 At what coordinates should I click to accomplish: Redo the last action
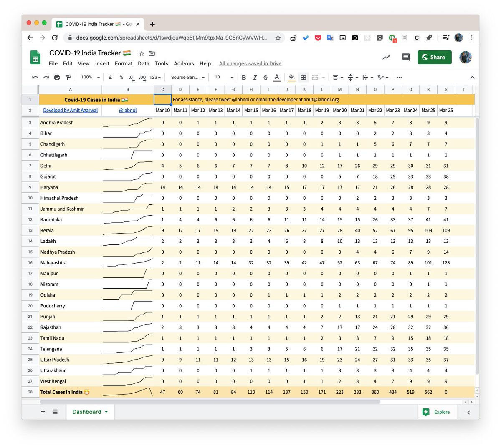coord(46,77)
